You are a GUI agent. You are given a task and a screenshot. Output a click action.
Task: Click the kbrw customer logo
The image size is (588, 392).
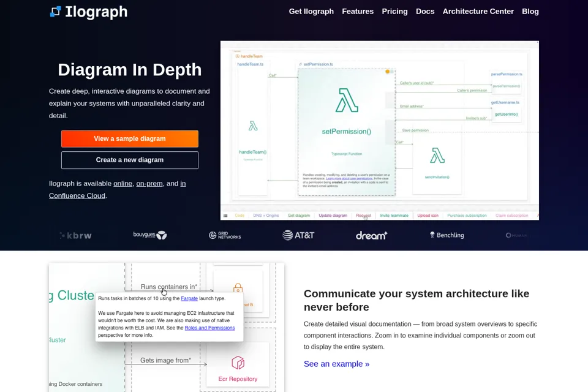pyautogui.click(x=76, y=236)
